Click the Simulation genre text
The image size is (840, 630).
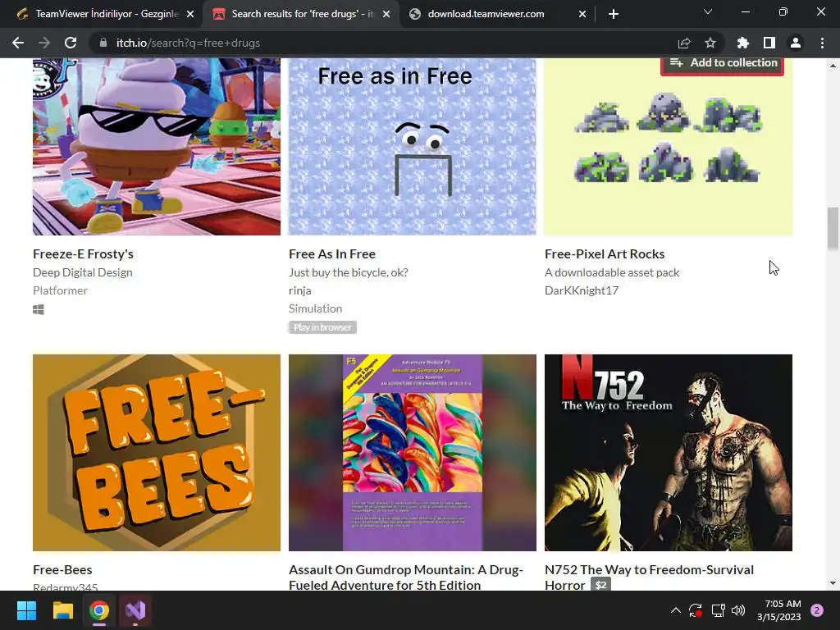315,308
